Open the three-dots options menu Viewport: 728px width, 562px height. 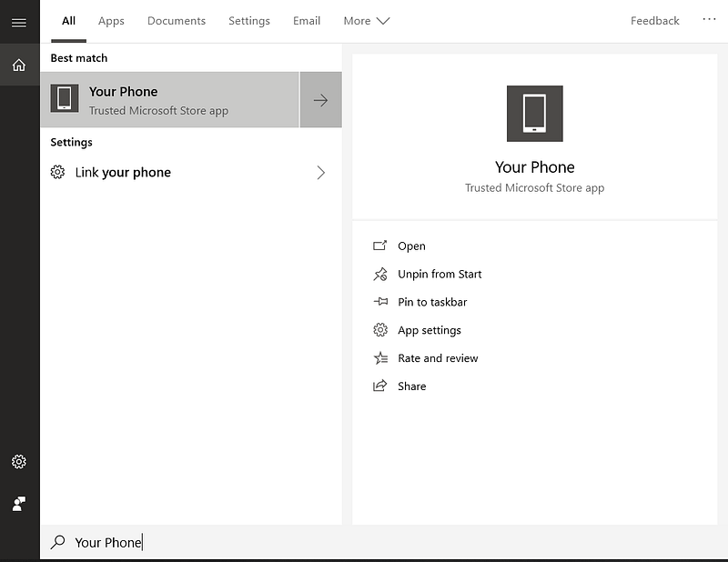709,19
